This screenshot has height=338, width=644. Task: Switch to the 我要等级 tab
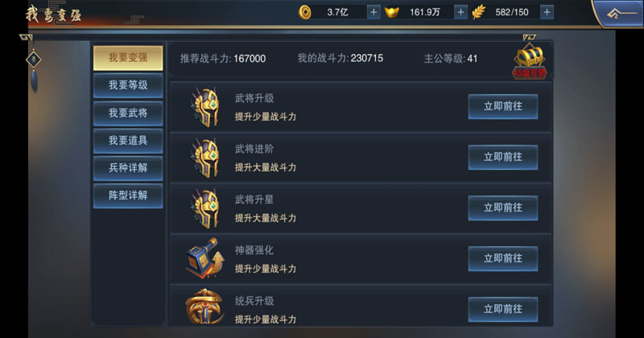pyautogui.click(x=128, y=85)
